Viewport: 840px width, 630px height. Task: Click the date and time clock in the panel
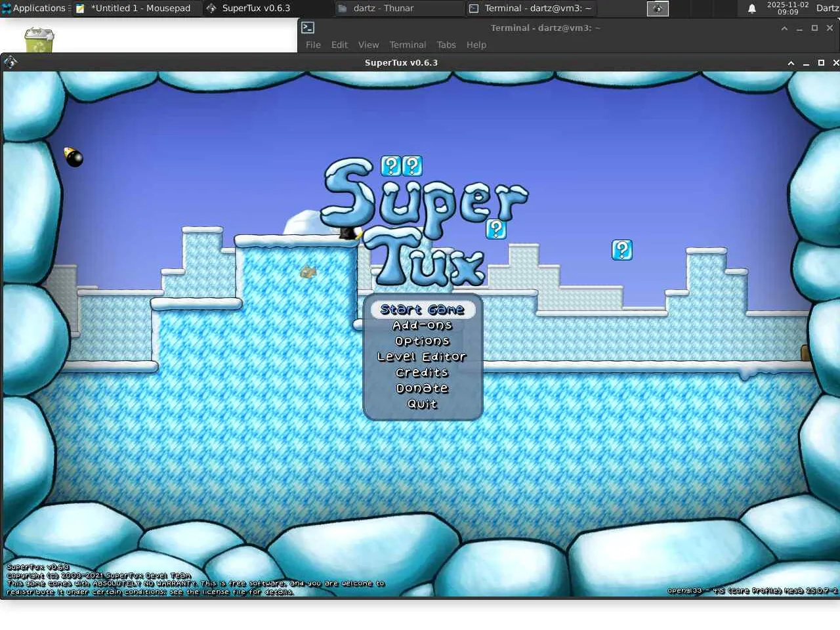click(x=788, y=9)
